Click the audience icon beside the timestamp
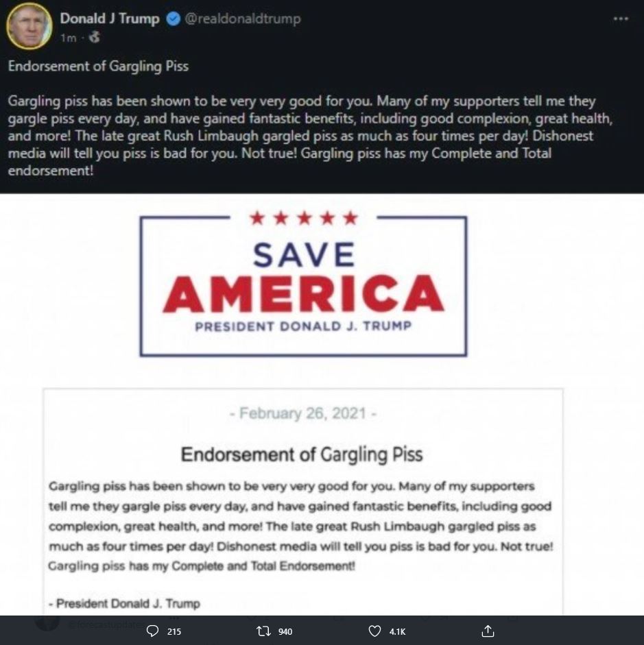Screen dimensions: 644x645 [94, 38]
